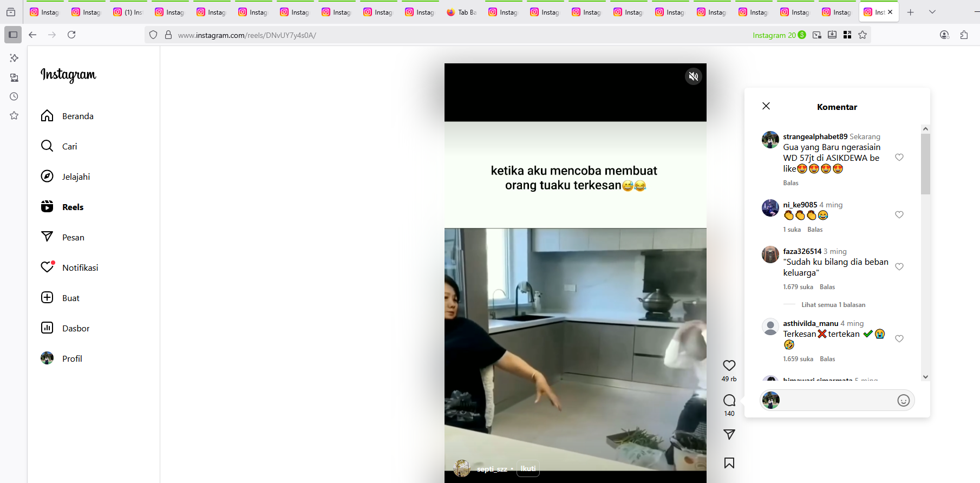Bookmark this page with the star
This screenshot has height=483, width=980.
click(x=863, y=35)
